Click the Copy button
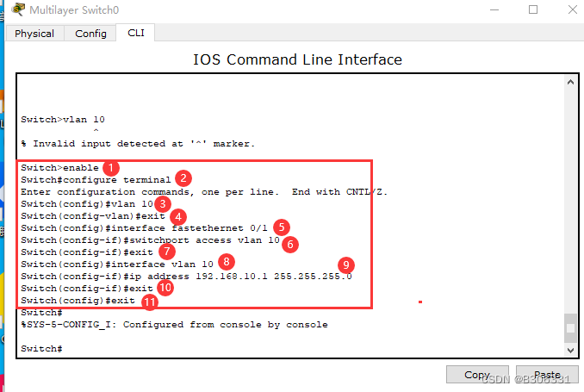This screenshot has width=584, height=392. click(477, 375)
